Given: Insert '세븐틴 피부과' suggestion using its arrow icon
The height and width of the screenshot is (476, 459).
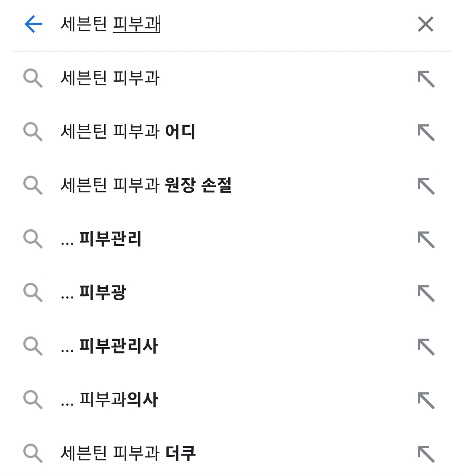Looking at the screenshot, I should point(426,79).
